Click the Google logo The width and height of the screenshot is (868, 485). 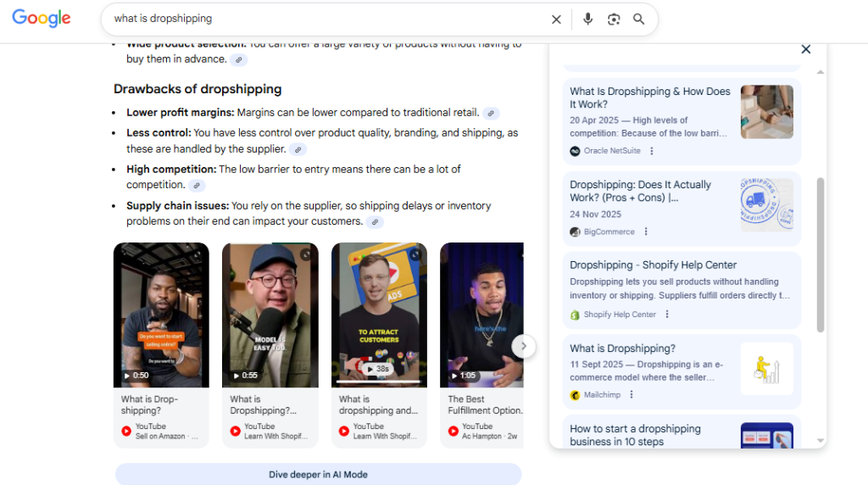41,19
